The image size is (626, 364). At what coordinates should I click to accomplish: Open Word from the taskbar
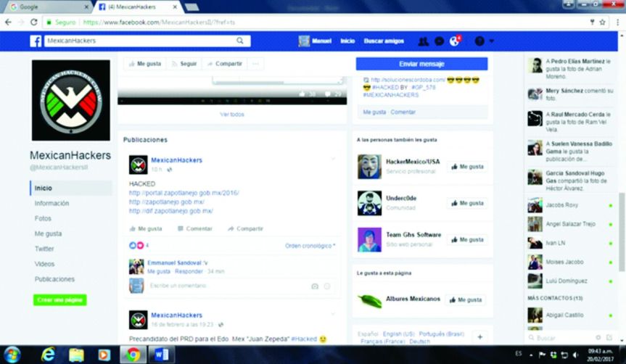pos(161,355)
